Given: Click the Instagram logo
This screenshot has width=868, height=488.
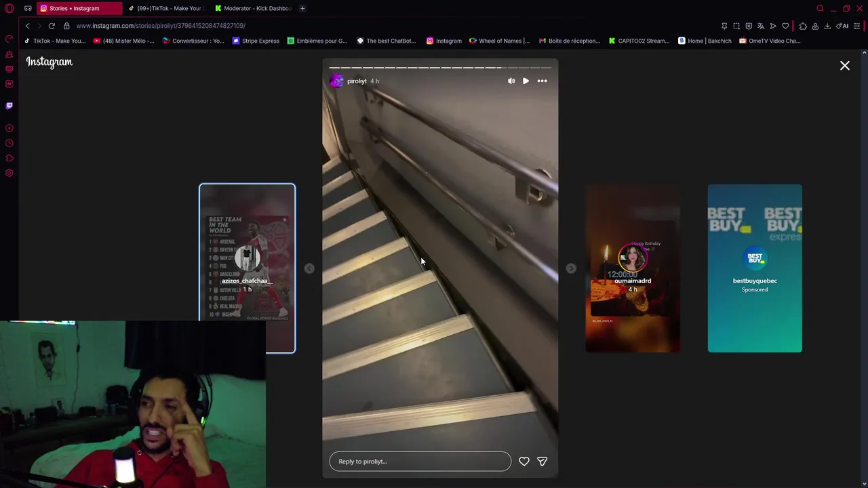Looking at the screenshot, I should click(50, 62).
